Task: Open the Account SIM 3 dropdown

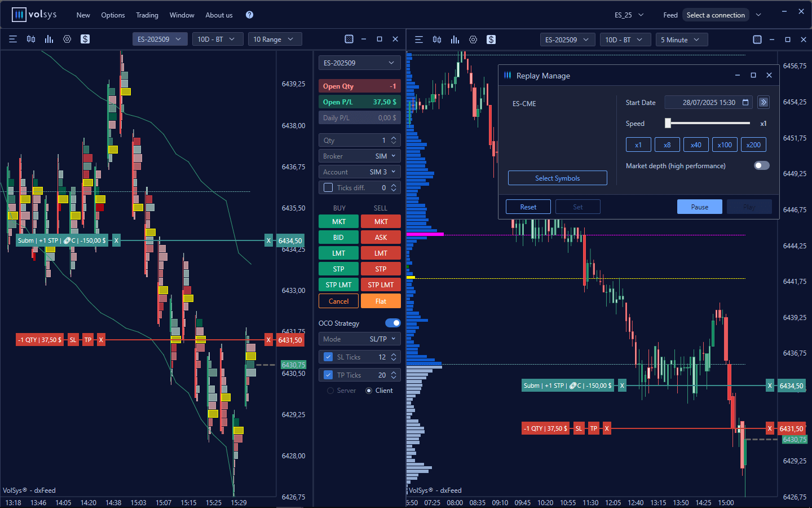Action: tap(359, 172)
